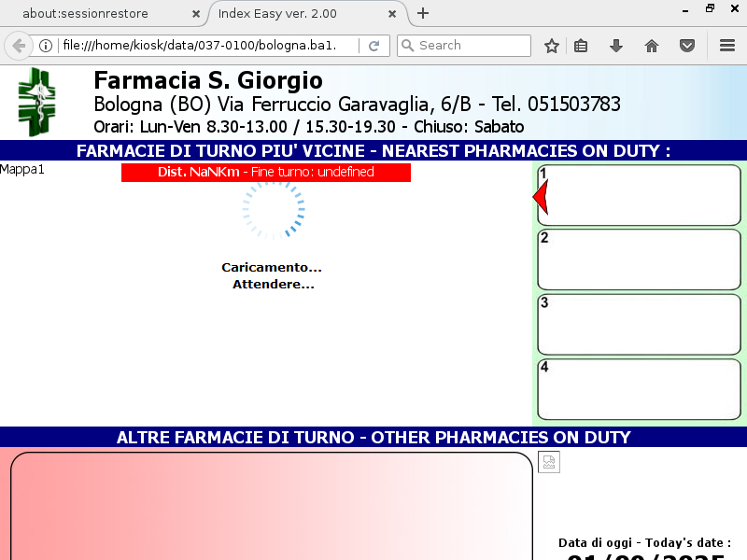
Task: Open the hamburger menu
Action: pyautogui.click(x=727, y=46)
